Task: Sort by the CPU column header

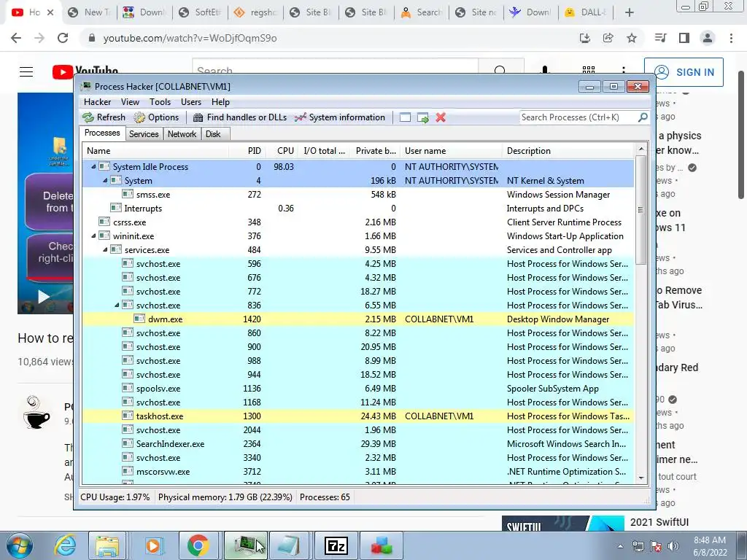Action: tap(282, 150)
